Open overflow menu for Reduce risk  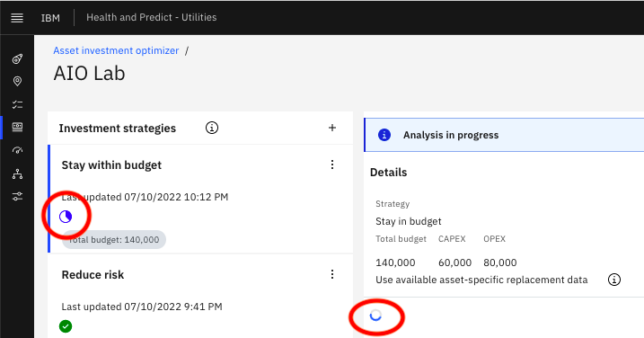[x=332, y=274]
